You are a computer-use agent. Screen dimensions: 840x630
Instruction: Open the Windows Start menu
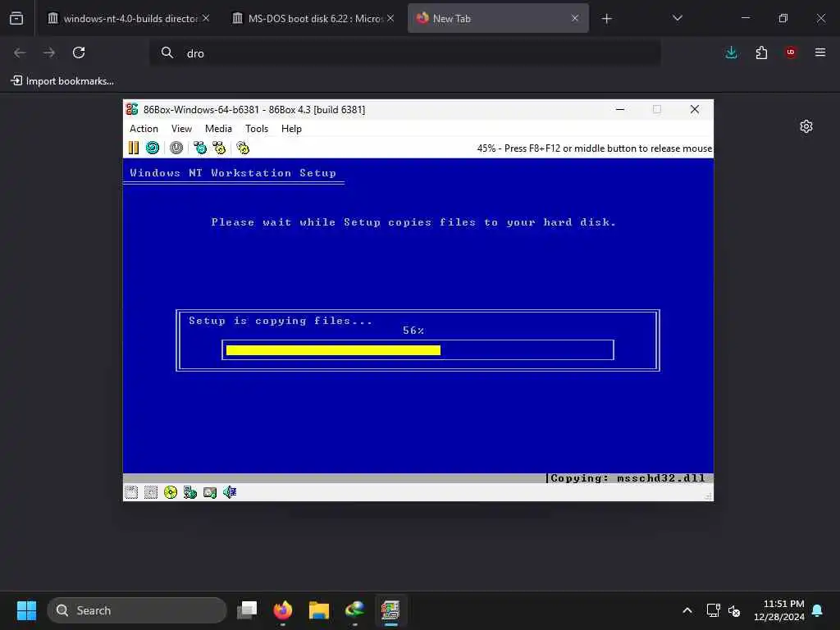(26, 610)
